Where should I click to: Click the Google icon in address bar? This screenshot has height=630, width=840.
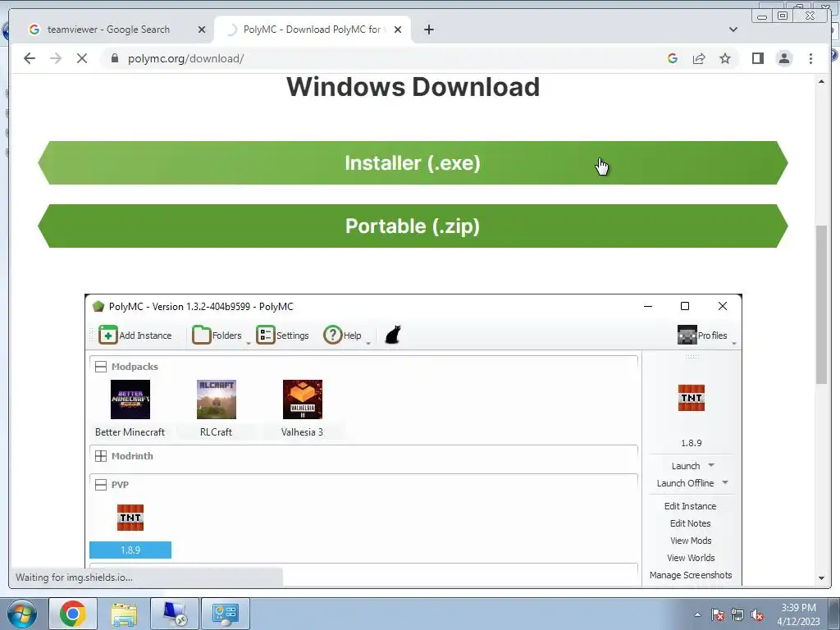[x=673, y=58]
